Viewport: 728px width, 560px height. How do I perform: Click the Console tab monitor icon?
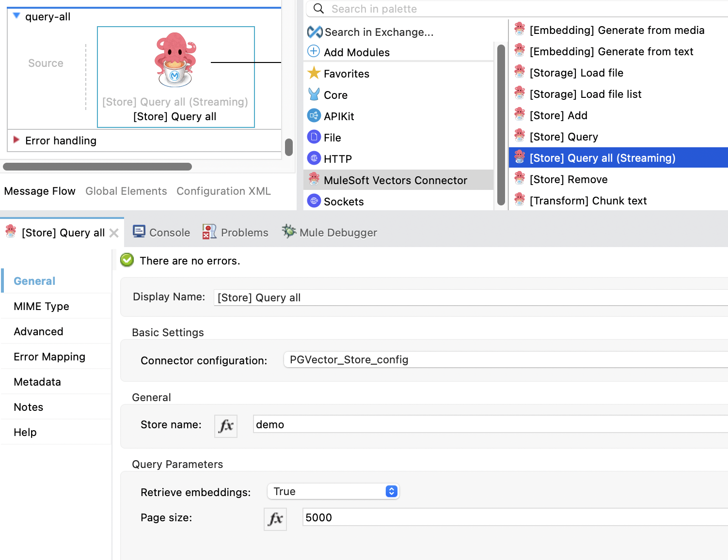click(x=139, y=232)
